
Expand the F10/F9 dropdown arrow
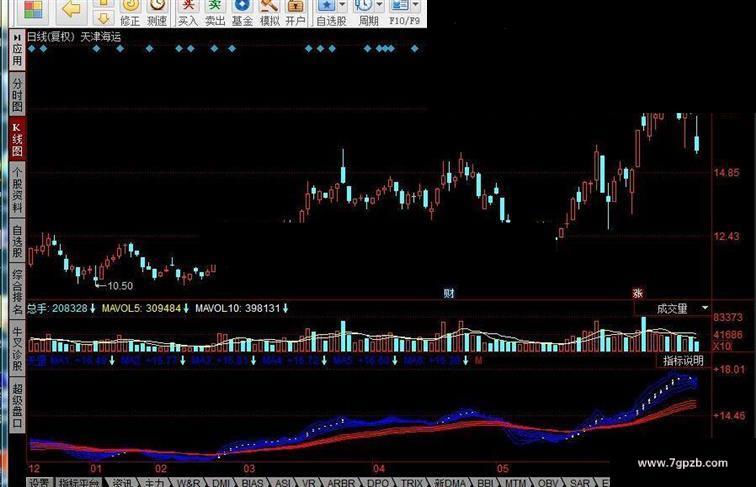[x=415, y=5]
